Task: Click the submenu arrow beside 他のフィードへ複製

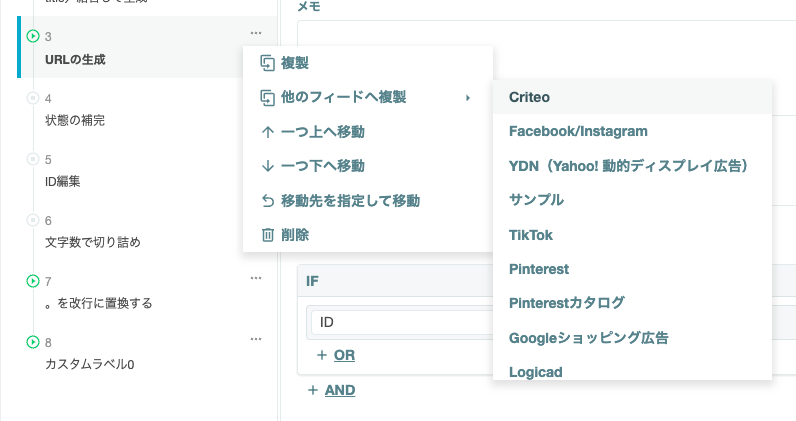Action: 468,98
